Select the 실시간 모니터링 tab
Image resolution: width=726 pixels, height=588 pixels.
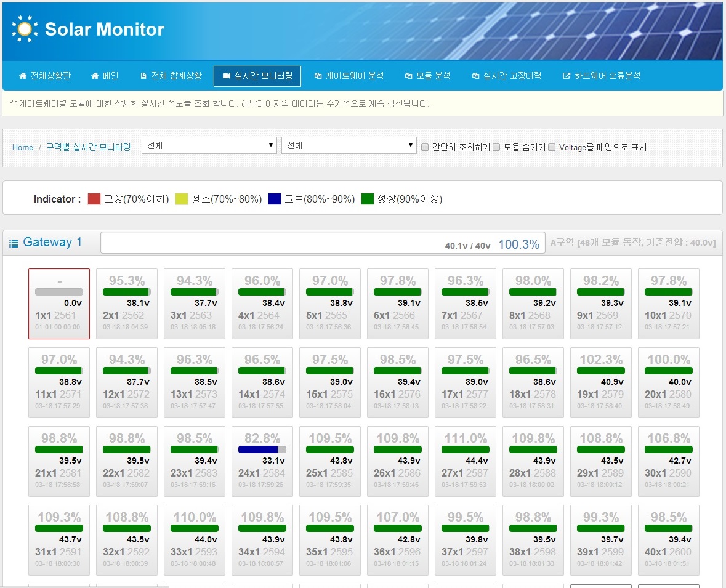257,76
